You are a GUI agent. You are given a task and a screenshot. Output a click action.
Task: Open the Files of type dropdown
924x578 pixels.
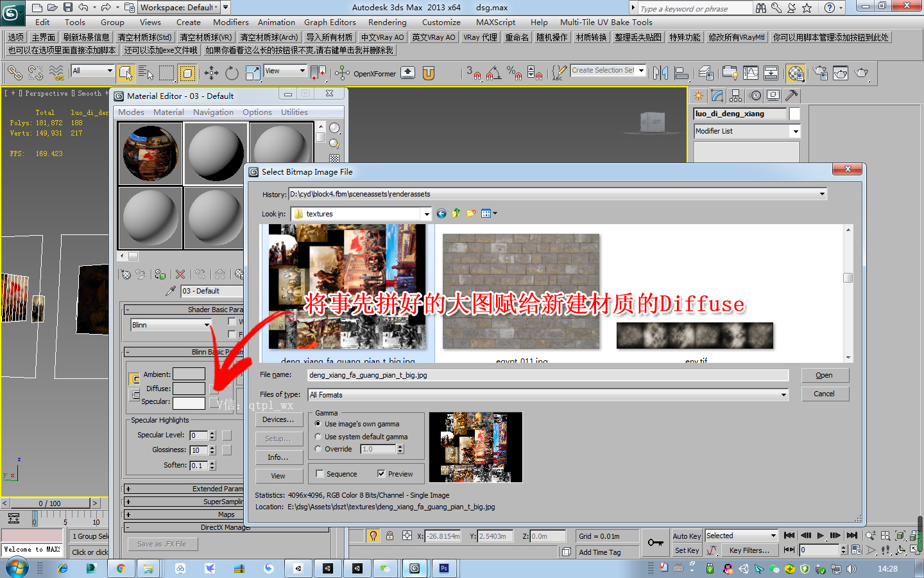(x=783, y=395)
